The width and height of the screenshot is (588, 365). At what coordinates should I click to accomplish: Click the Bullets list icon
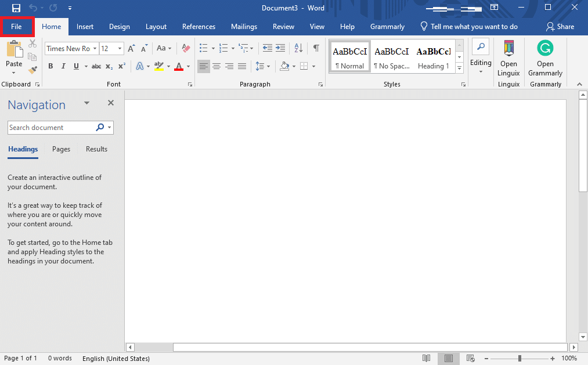[204, 48]
